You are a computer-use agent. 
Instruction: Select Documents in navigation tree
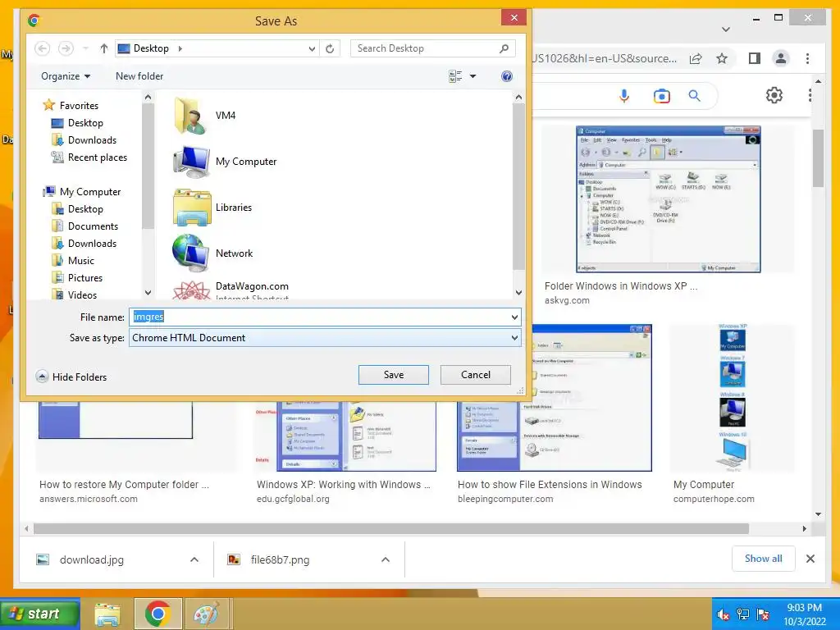[84, 226]
